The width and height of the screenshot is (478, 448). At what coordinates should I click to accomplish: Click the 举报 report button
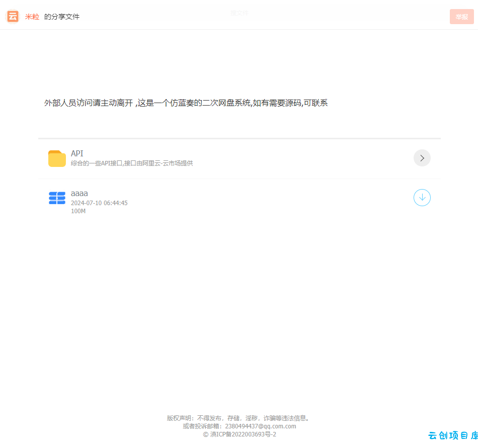click(461, 17)
